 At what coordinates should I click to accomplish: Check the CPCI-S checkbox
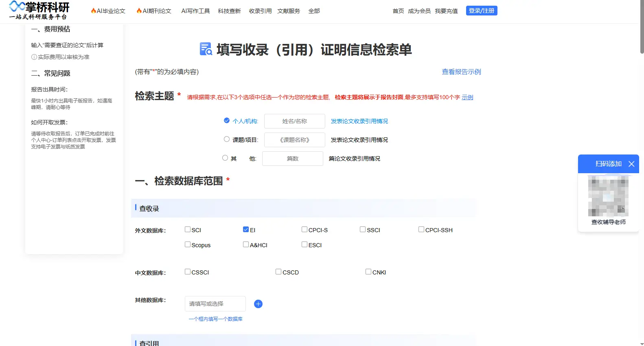[304, 229]
